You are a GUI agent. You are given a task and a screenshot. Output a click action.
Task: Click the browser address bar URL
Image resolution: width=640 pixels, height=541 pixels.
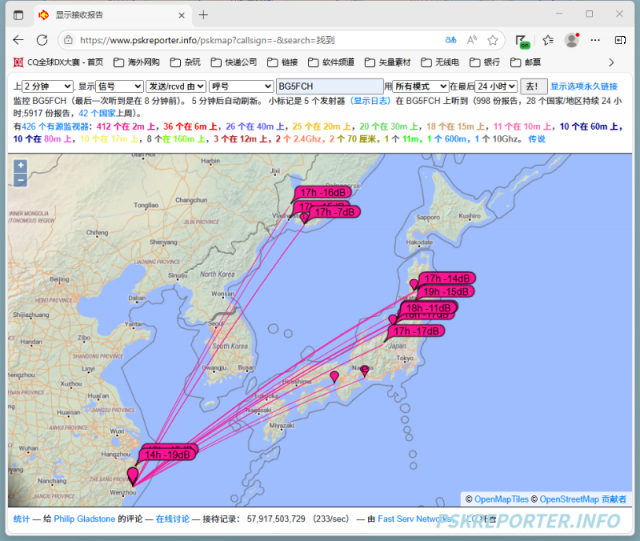point(207,40)
